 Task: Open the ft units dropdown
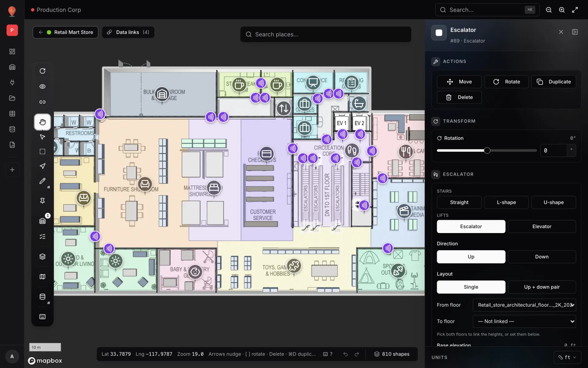click(x=567, y=357)
